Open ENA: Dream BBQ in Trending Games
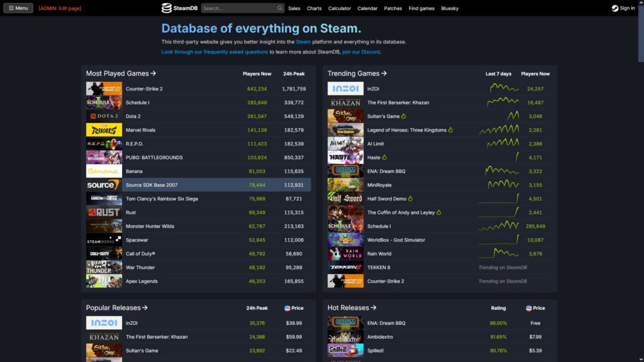 (x=386, y=171)
